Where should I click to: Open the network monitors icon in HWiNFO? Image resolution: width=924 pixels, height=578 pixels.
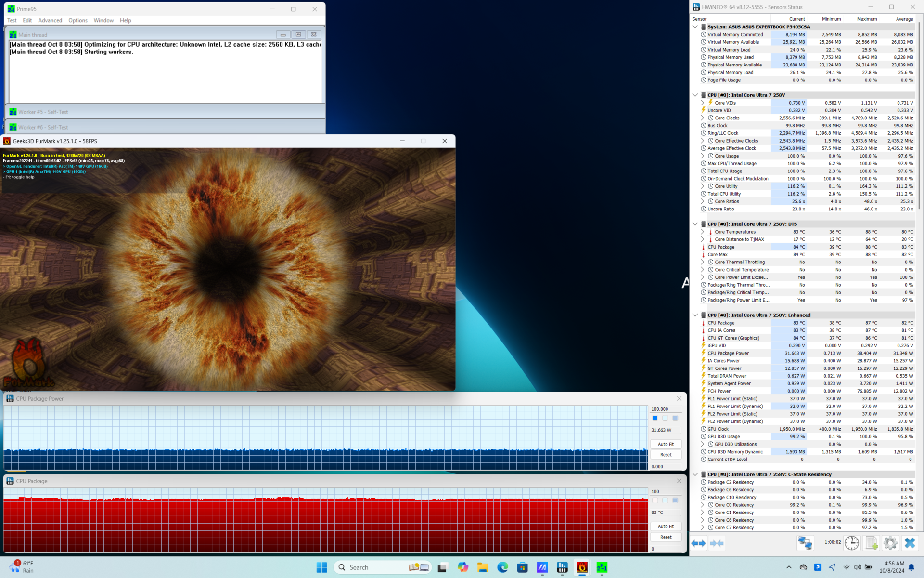[x=805, y=543]
